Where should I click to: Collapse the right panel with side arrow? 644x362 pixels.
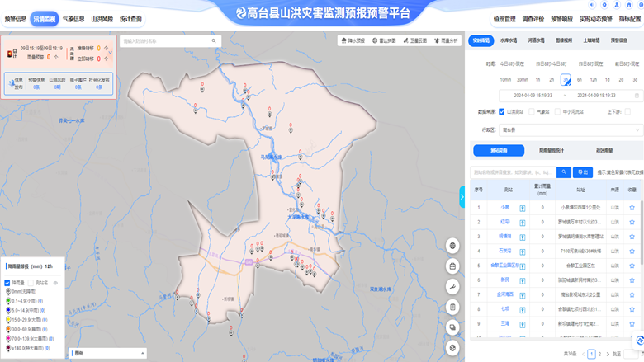(462, 196)
